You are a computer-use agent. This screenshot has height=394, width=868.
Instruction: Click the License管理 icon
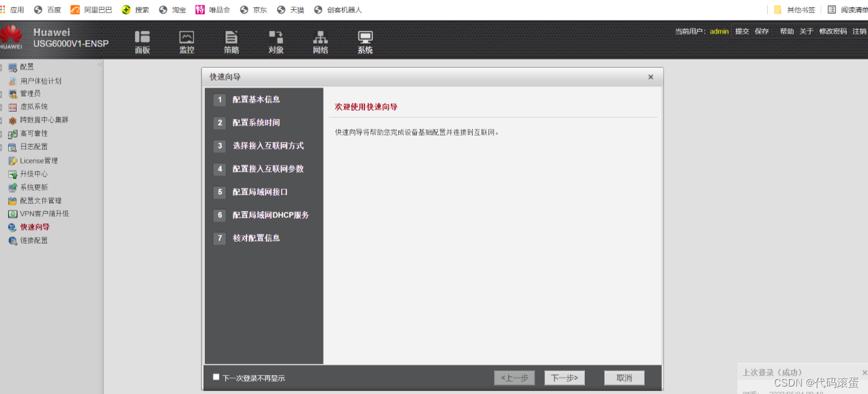tap(12, 161)
